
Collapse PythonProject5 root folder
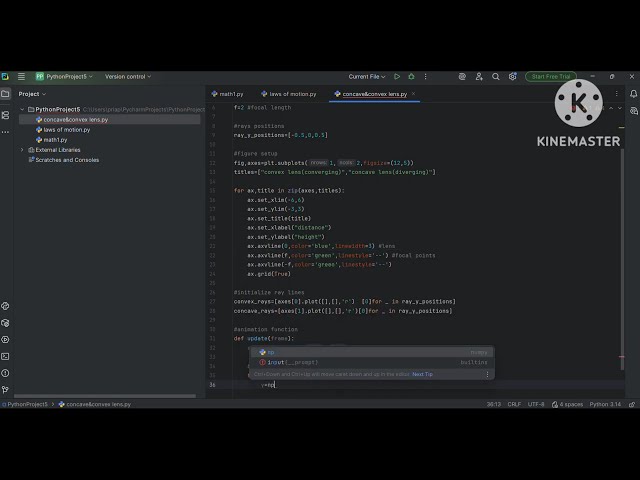(x=22, y=109)
